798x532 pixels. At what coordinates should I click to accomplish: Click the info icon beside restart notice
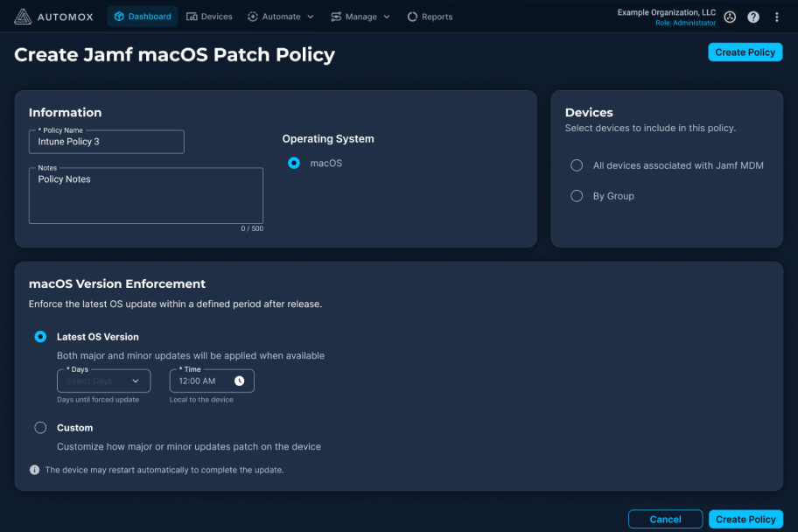[x=35, y=470]
